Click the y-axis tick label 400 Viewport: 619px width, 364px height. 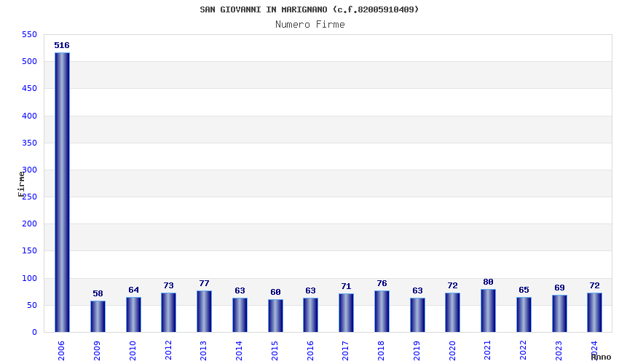point(30,116)
